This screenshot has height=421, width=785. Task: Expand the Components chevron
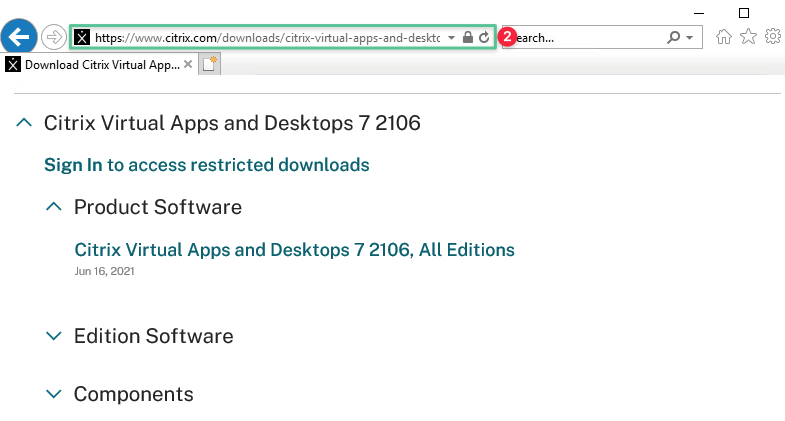[x=54, y=394]
